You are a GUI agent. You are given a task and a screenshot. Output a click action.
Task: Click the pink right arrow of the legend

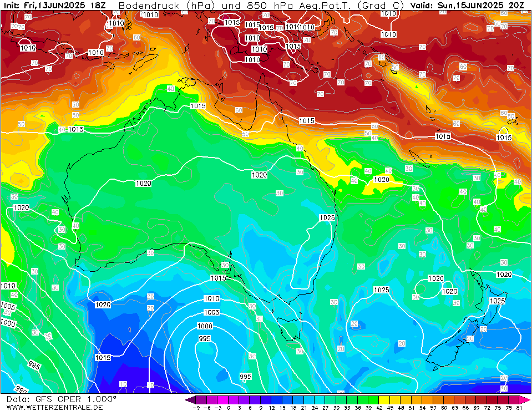point(525,400)
